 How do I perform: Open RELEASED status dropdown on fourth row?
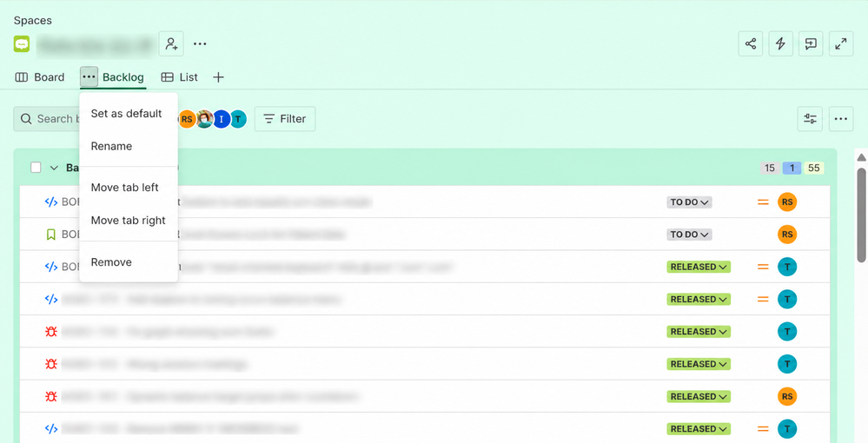(699, 299)
